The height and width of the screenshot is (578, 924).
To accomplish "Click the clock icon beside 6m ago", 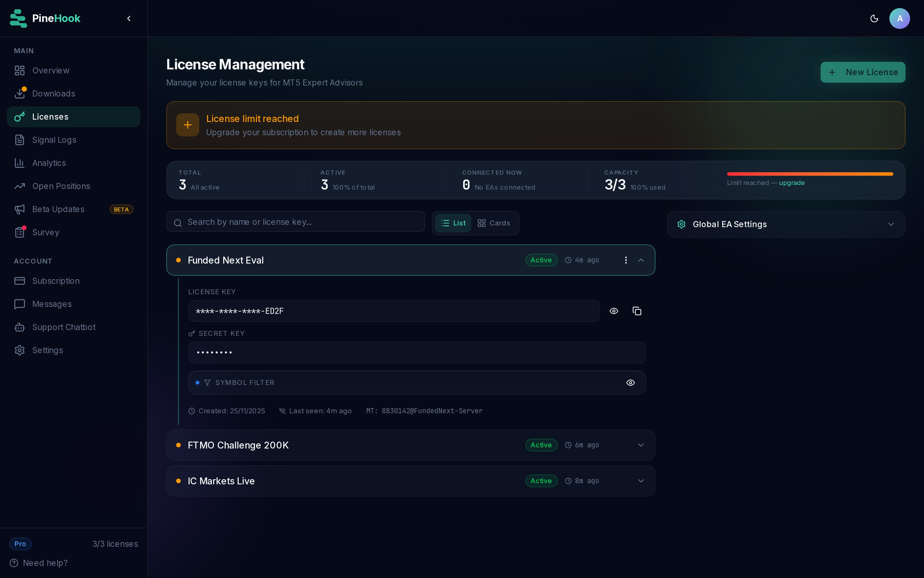I will coord(568,445).
